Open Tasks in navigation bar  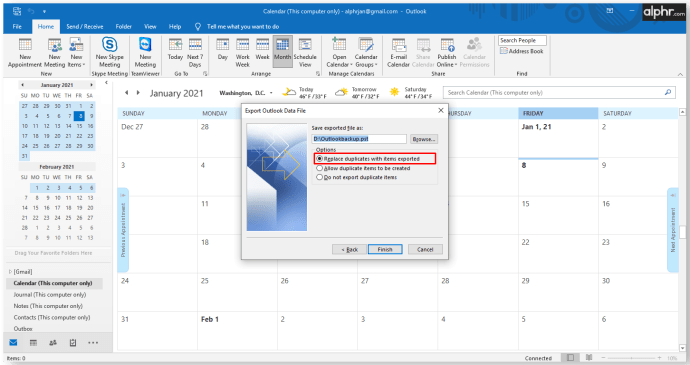click(73, 343)
